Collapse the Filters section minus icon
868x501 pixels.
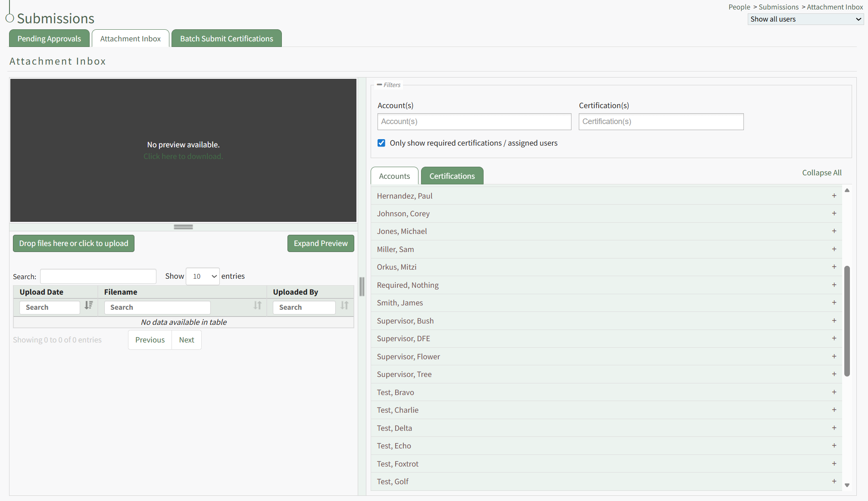point(379,85)
